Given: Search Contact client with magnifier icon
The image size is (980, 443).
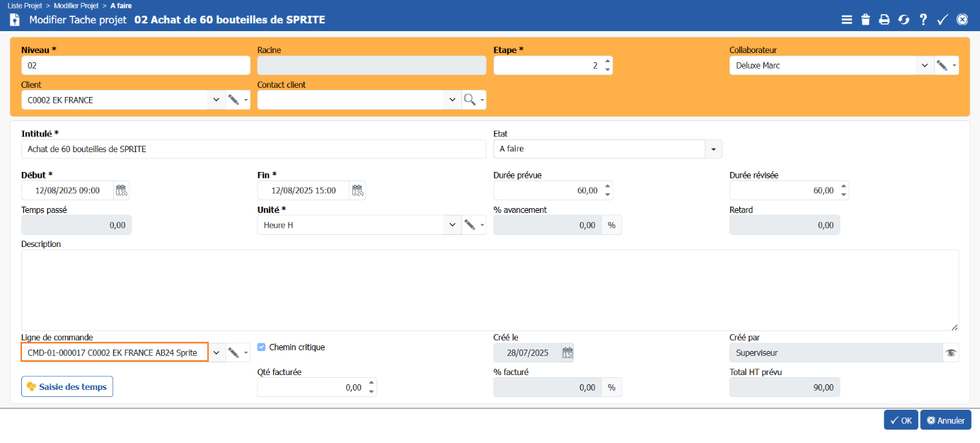Looking at the screenshot, I should click(470, 100).
